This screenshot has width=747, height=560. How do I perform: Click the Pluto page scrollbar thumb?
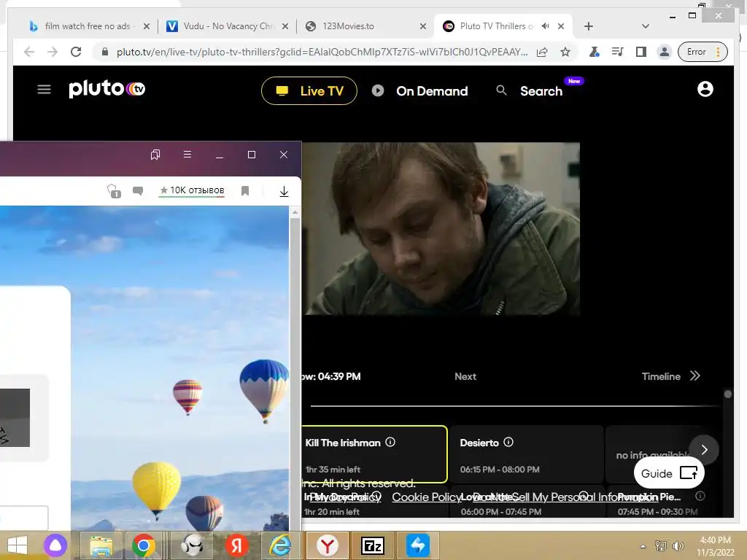(x=727, y=394)
